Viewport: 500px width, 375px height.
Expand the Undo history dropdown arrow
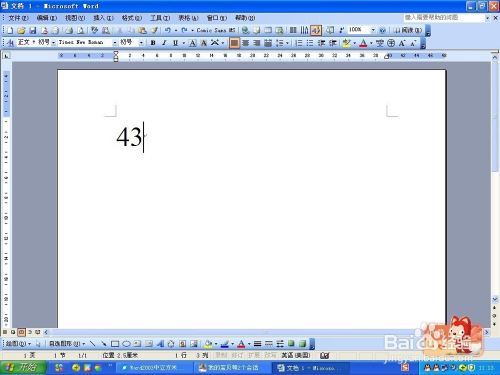(x=176, y=31)
